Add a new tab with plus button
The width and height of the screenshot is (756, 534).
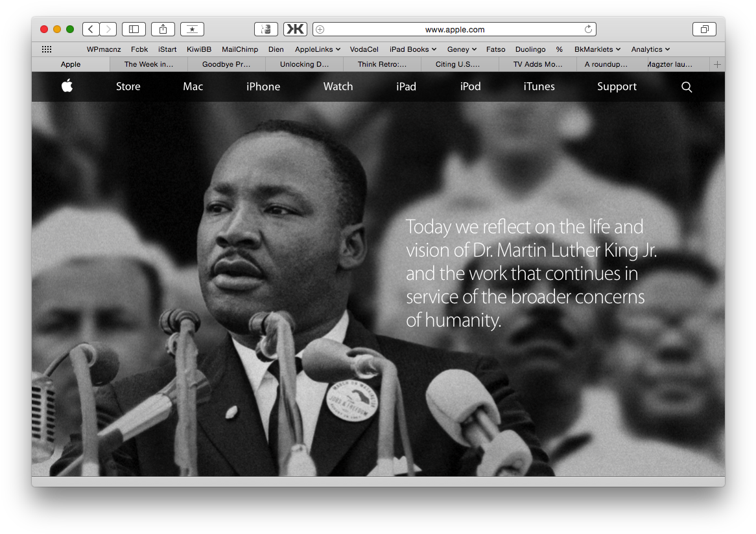click(717, 64)
